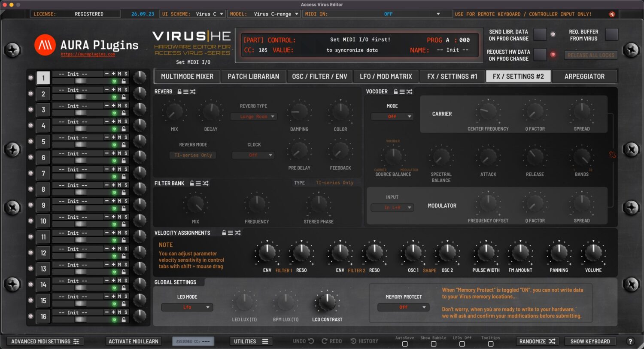Toggle the Reverb section lock icon
This screenshot has width=644, height=349.
pyautogui.click(x=179, y=92)
